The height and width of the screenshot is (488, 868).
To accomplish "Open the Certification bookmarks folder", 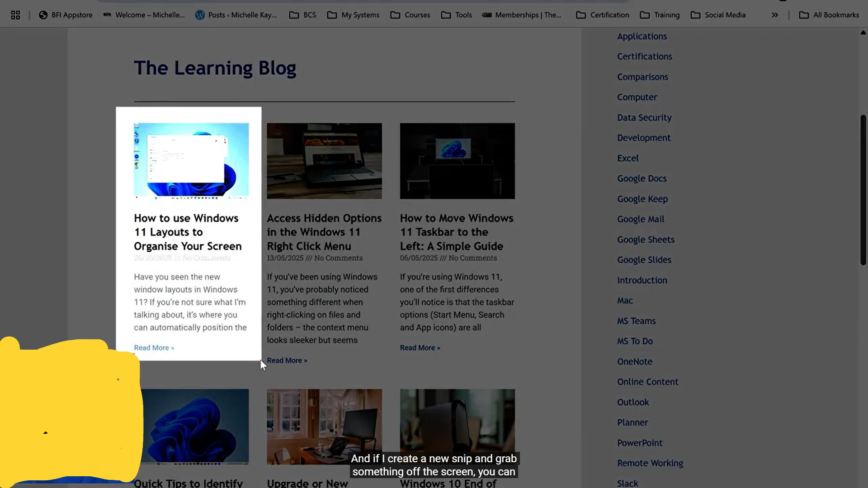I will [x=603, y=15].
